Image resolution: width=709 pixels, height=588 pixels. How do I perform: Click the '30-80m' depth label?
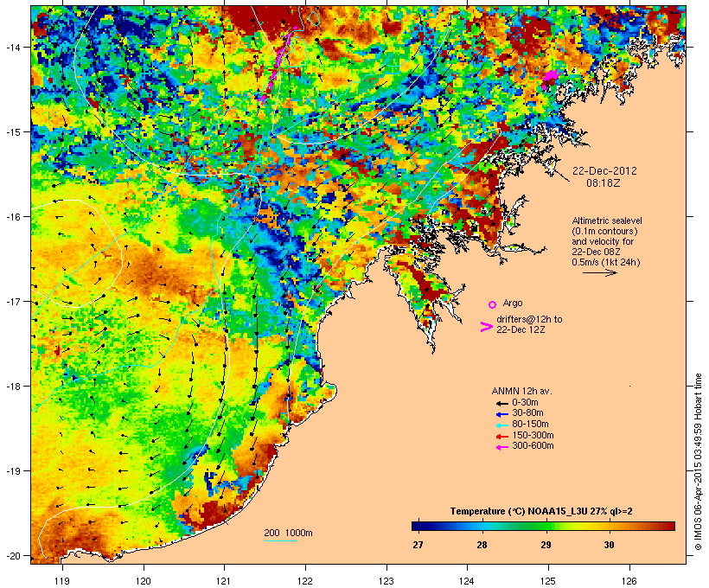(527, 413)
